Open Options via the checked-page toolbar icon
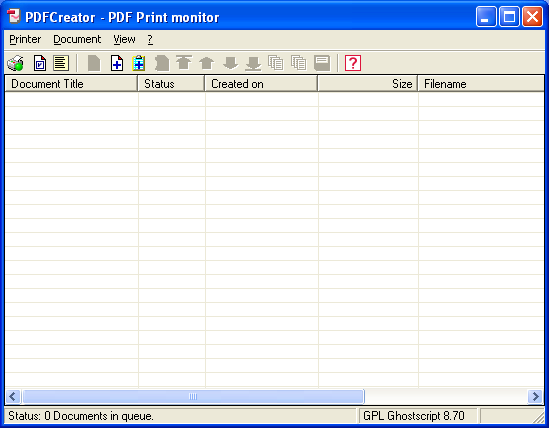Image resolution: width=553 pixels, height=431 pixels. pyautogui.click(x=40, y=63)
